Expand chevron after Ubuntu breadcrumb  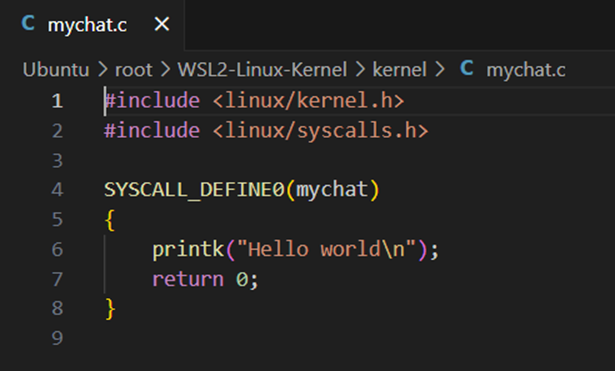[103, 70]
